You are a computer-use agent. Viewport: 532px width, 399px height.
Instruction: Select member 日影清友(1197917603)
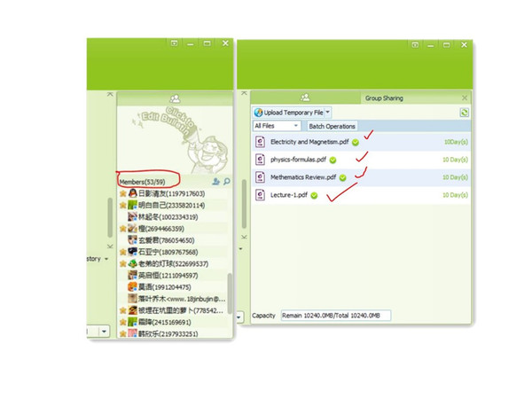(173, 193)
